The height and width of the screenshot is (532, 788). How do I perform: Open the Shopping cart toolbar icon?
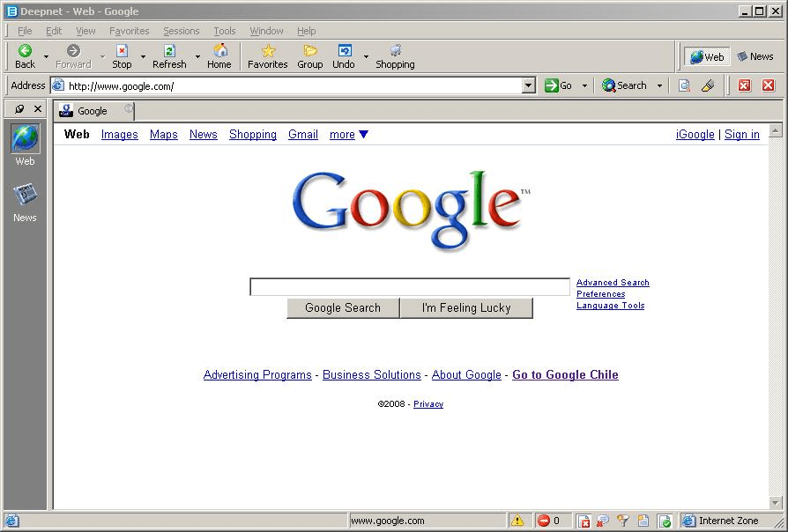point(396,50)
